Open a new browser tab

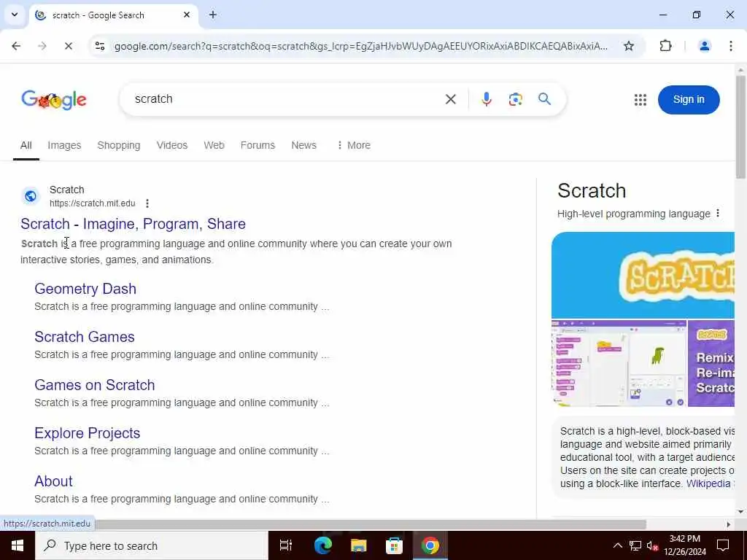click(x=213, y=15)
